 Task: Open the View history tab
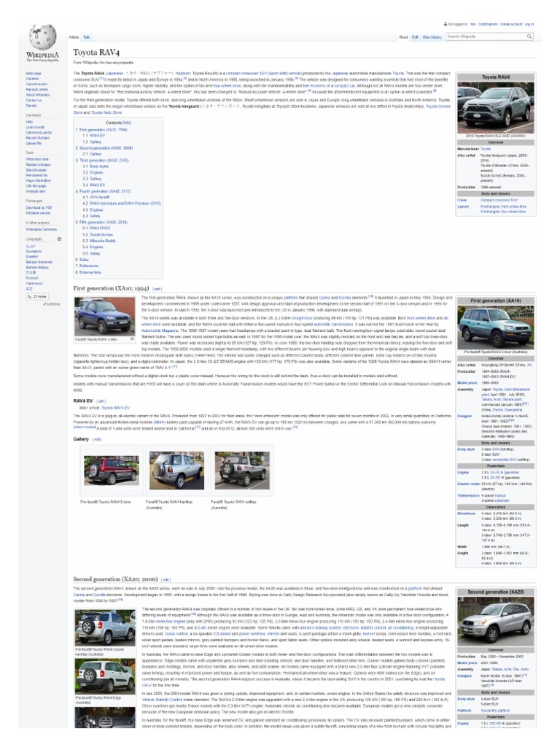point(432,37)
